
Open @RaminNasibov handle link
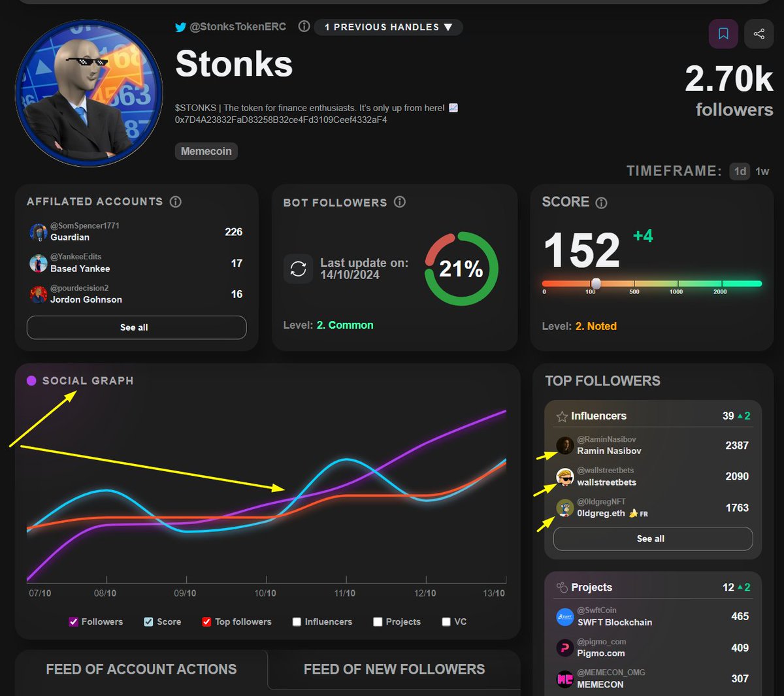(x=606, y=439)
